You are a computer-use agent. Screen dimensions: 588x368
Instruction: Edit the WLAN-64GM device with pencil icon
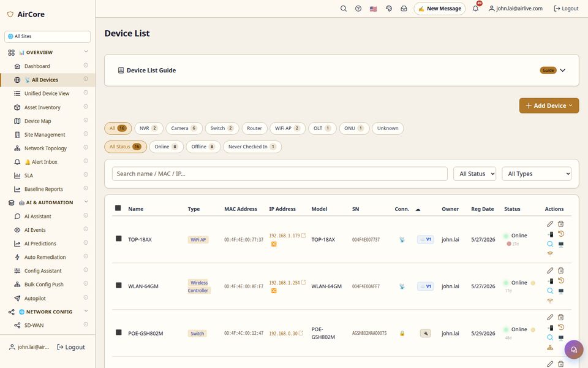550,270
